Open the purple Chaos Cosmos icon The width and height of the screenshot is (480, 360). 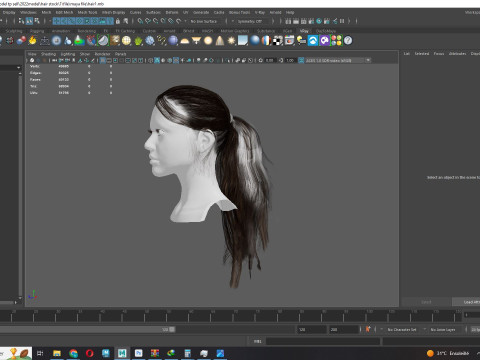324,41
